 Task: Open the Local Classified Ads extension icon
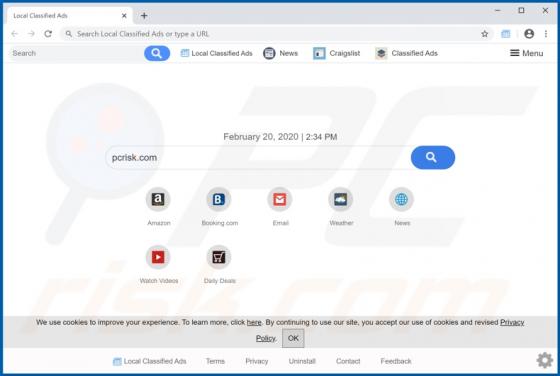coord(506,34)
